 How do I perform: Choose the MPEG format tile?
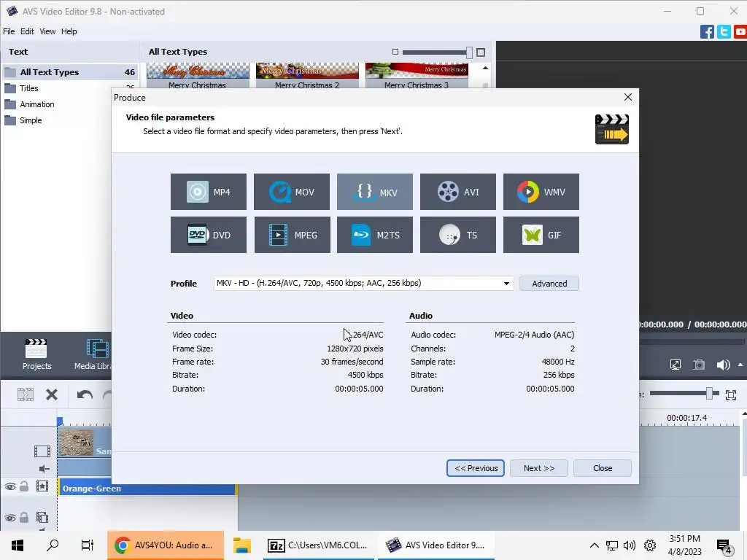point(292,235)
